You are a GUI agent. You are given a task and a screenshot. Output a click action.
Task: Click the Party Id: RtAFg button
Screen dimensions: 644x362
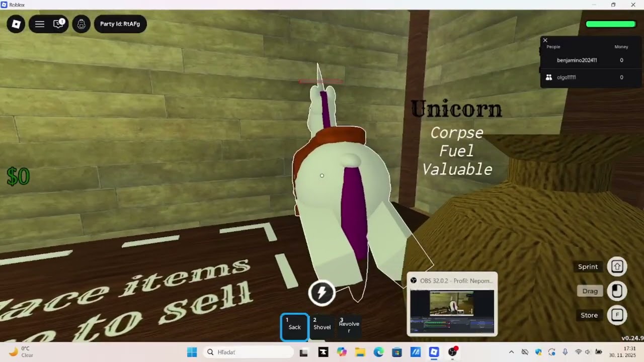pyautogui.click(x=120, y=24)
